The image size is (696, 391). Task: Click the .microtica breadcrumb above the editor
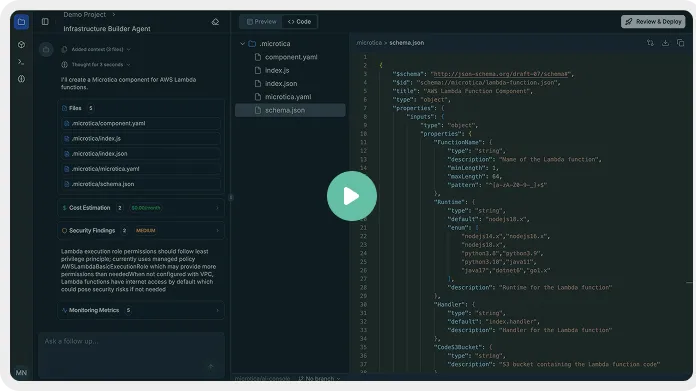coord(369,43)
